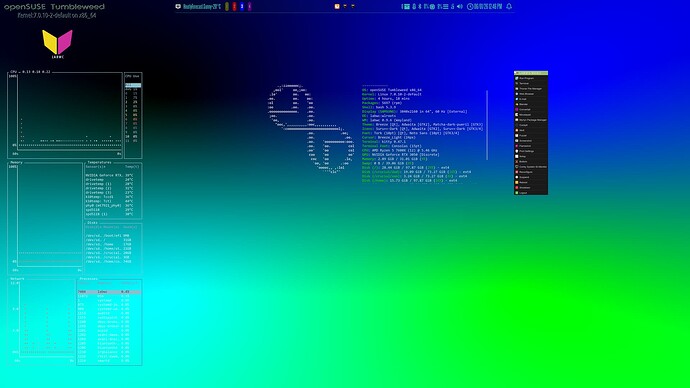Select the phy0 (mt7921_phy0) sensor row
This screenshot has height=388, width=690.
(109, 205)
